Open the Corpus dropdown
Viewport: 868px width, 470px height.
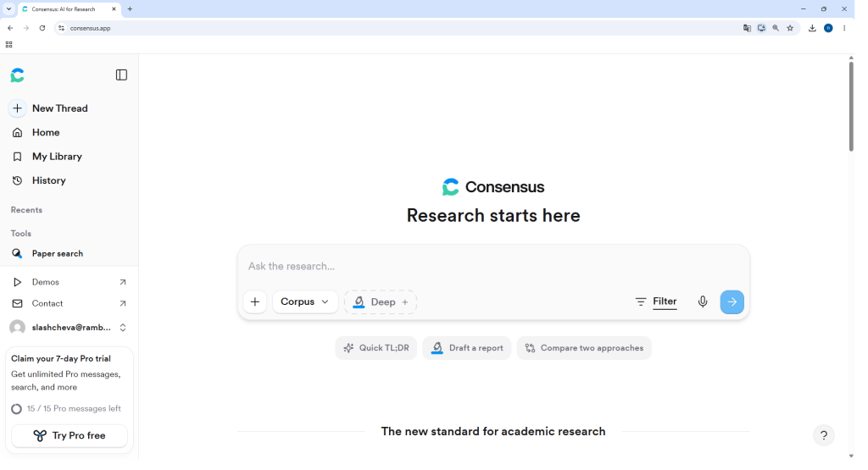[x=305, y=302]
